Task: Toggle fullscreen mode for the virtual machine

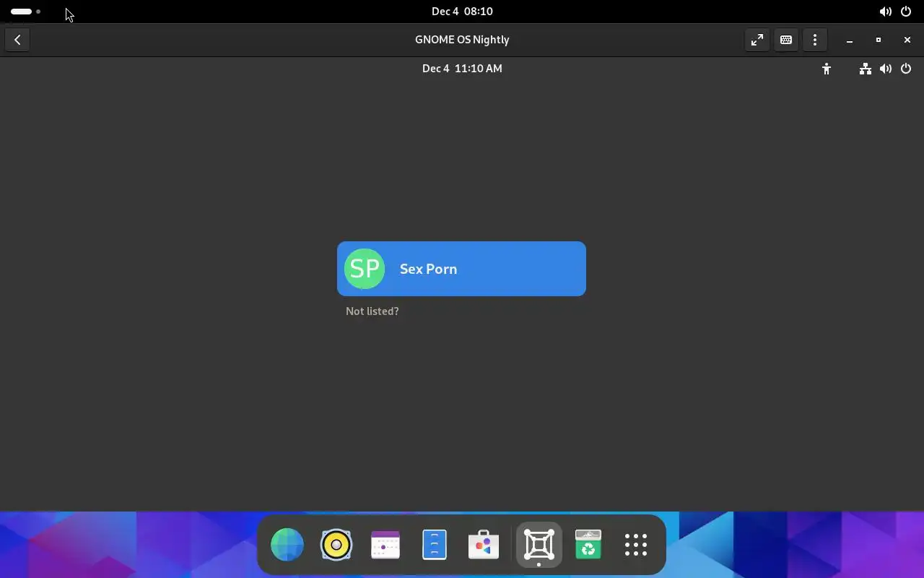Action: click(x=757, y=40)
